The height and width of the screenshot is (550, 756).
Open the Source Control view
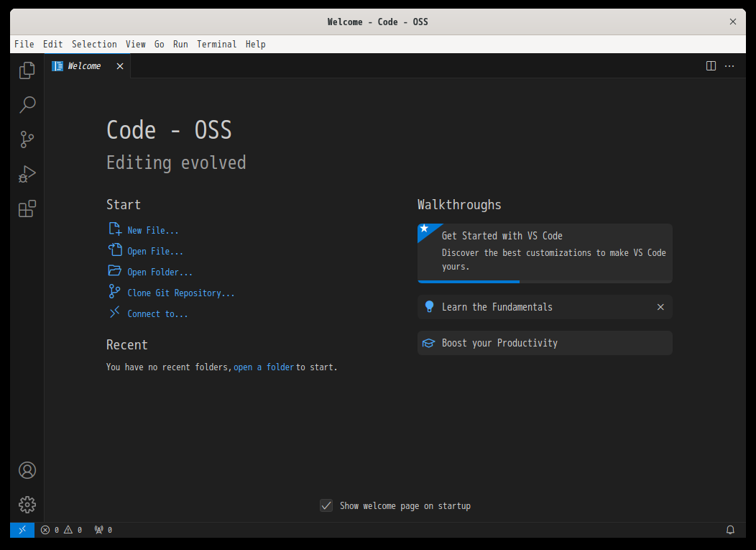27,139
